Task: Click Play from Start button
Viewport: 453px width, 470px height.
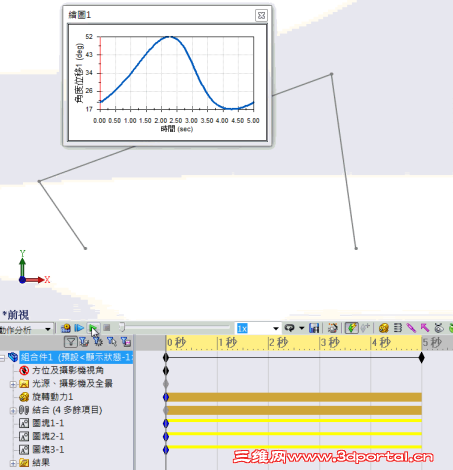Action: click(x=79, y=328)
